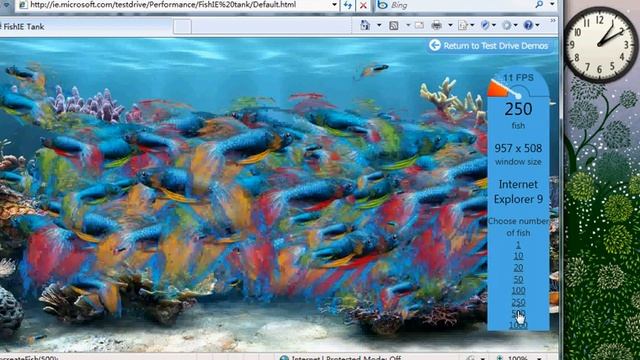This screenshot has width=640, height=360.
Task: Set fish count to 250
Action: (x=518, y=302)
